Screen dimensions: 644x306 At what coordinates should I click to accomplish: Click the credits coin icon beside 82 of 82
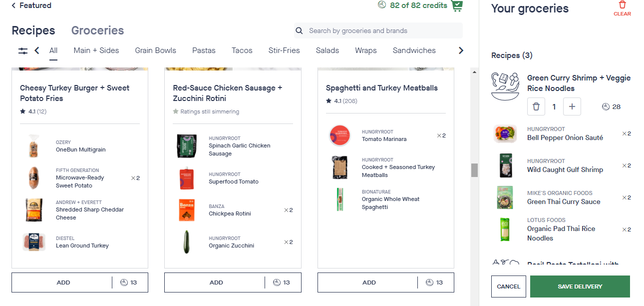pyautogui.click(x=382, y=5)
